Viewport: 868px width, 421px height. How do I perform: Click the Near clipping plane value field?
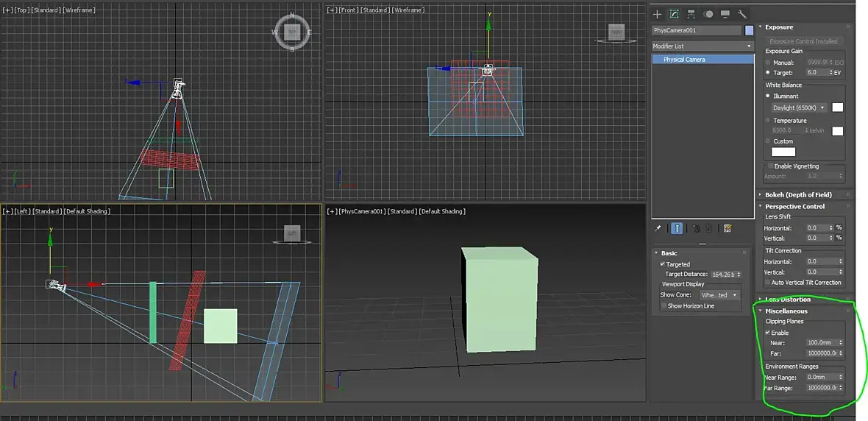(820, 343)
